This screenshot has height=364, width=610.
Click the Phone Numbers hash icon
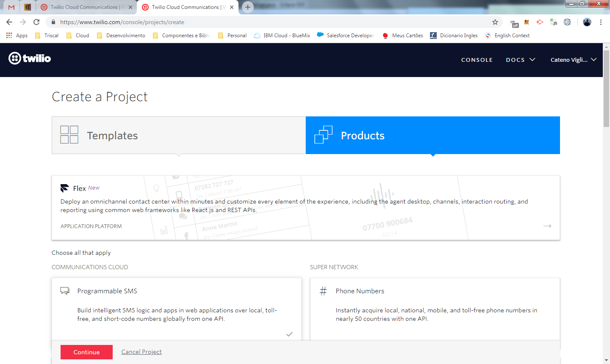tap(323, 291)
